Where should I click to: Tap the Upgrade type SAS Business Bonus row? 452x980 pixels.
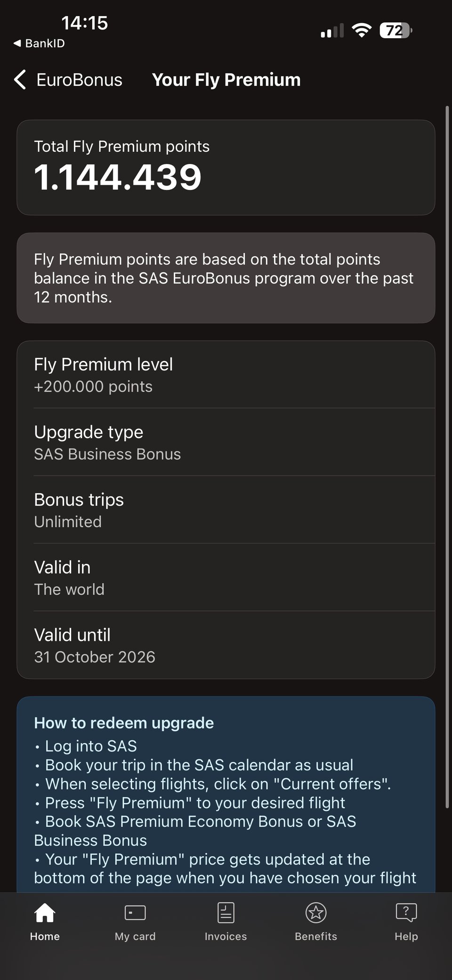click(226, 442)
